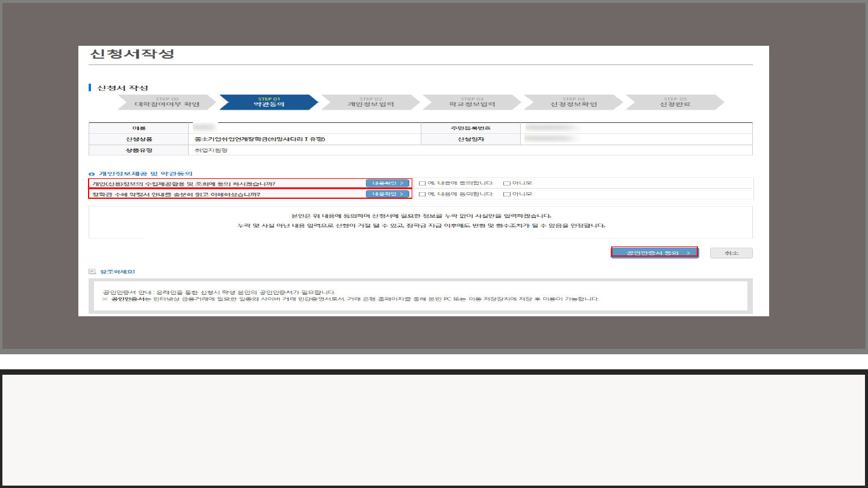Jump to STEP 02 개인정보입력
The height and width of the screenshot is (488, 868).
click(370, 102)
